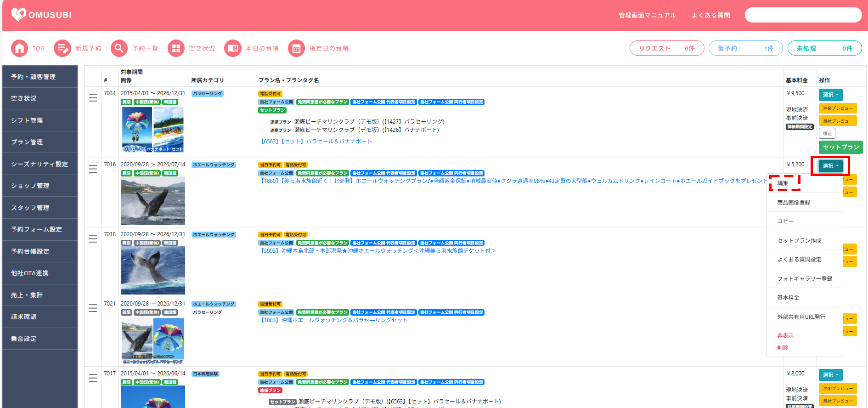Click the search field in the header

803,15
